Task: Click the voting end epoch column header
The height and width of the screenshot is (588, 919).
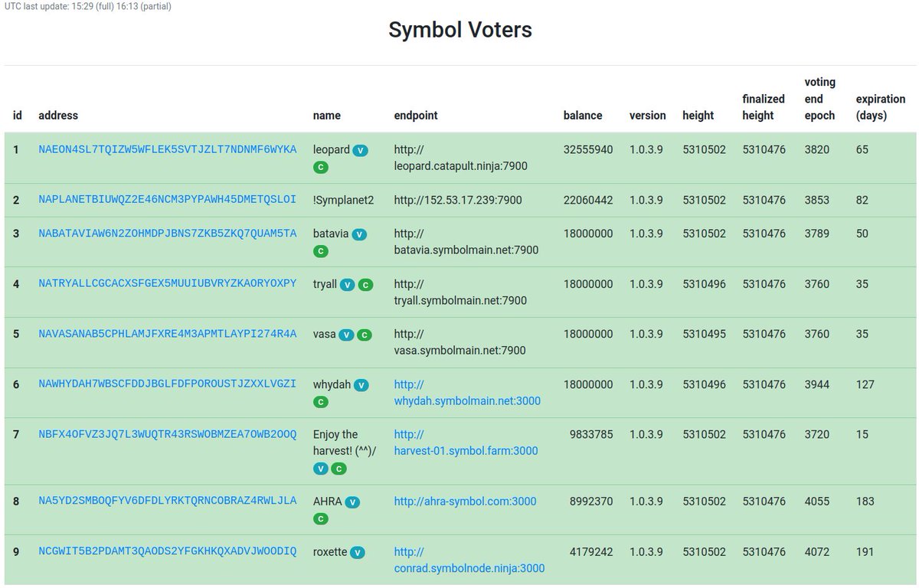Action: [x=820, y=99]
